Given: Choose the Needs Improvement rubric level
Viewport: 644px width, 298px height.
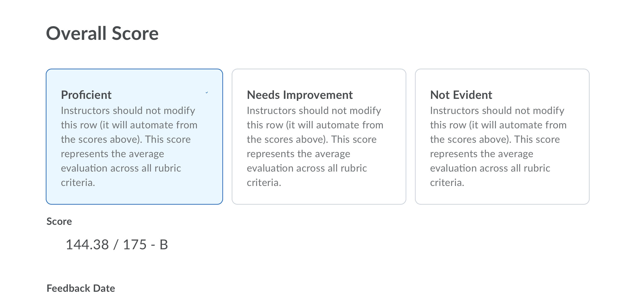Looking at the screenshot, I should click(319, 137).
